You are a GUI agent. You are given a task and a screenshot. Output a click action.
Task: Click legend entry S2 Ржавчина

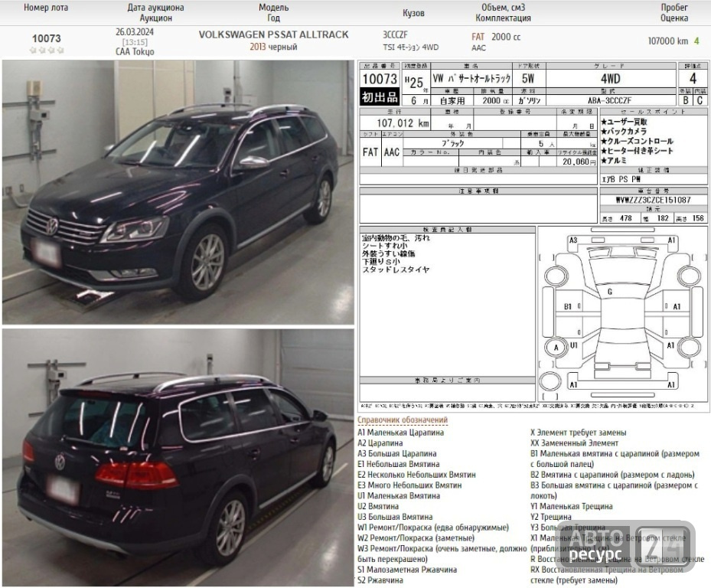(x=380, y=580)
